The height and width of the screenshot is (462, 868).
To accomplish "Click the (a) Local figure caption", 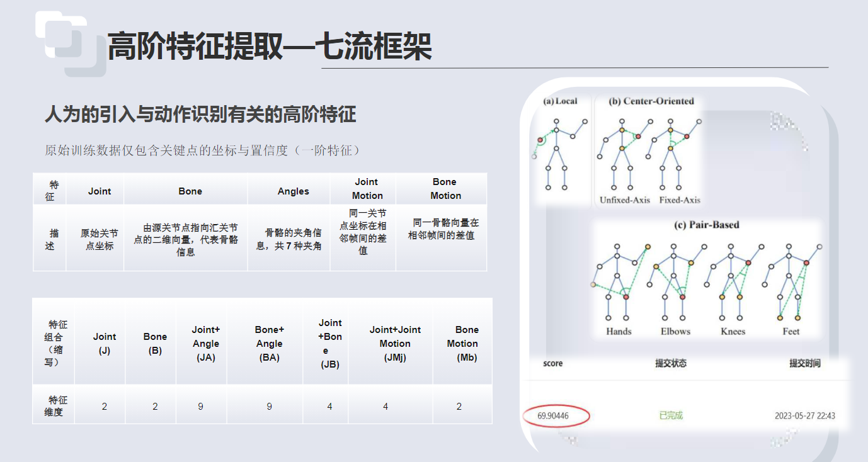I will click(559, 101).
